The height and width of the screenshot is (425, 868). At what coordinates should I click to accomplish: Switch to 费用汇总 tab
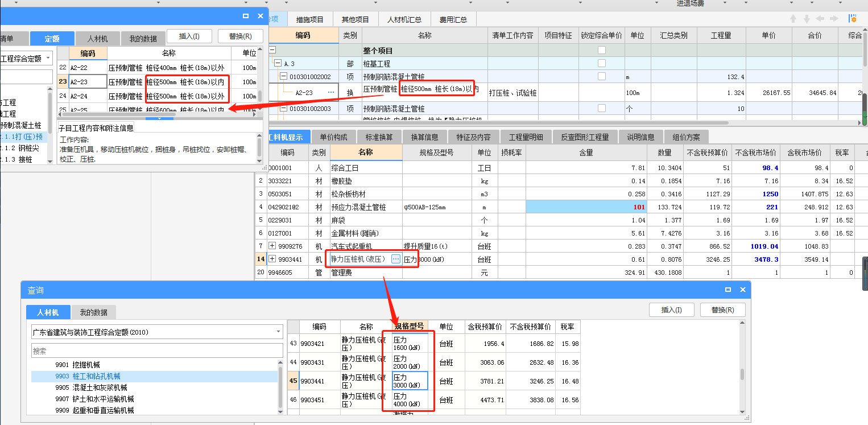[x=453, y=19]
